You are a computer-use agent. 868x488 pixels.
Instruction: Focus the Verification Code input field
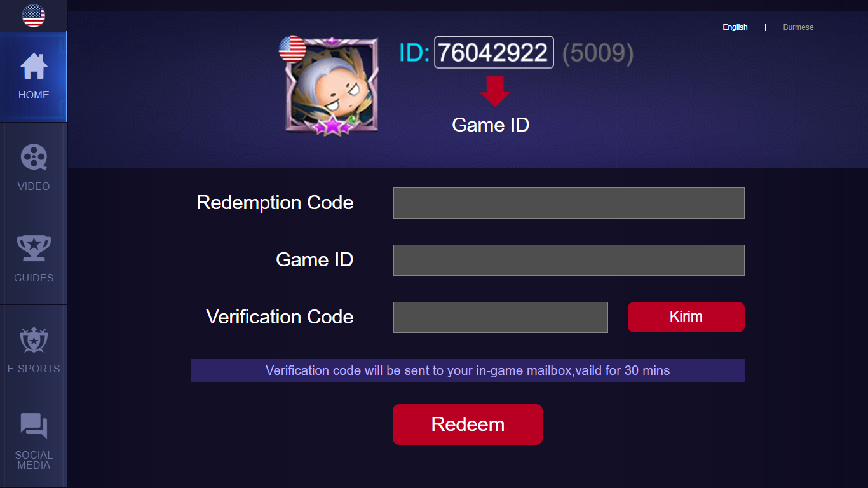tap(501, 317)
